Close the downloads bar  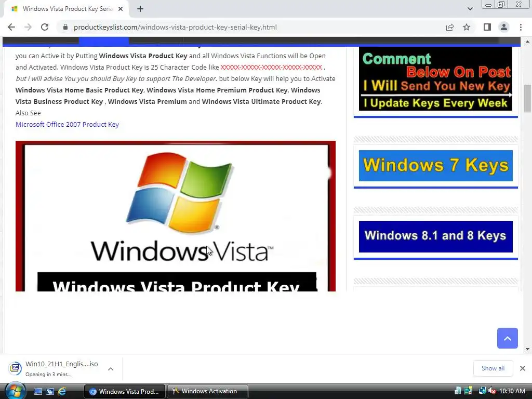coord(523,368)
